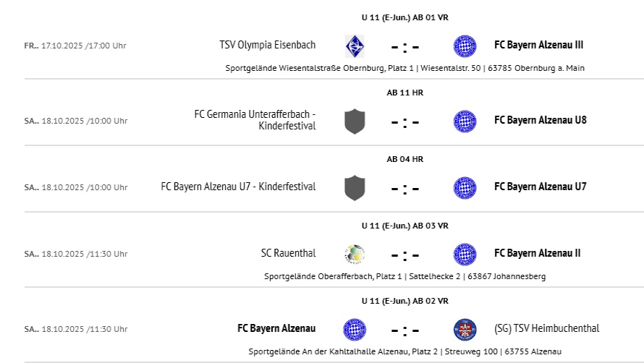Click the SC Rauenthal club logo
The width and height of the screenshot is (644, 363).
click(x=355, y=254)
